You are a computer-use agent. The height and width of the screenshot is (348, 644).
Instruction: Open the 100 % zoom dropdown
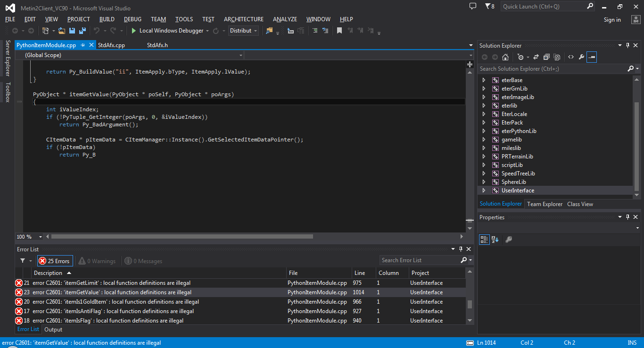29,237
